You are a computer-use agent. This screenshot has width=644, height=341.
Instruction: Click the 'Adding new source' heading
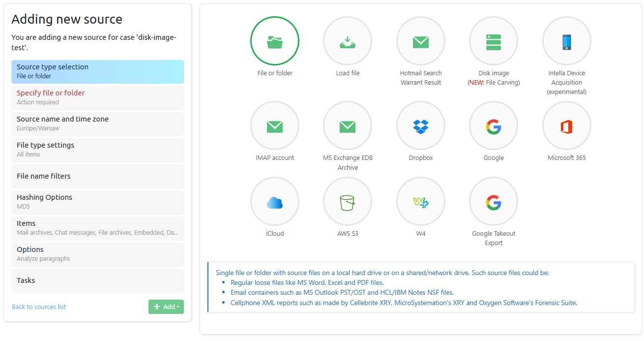[x=67, y=19]
